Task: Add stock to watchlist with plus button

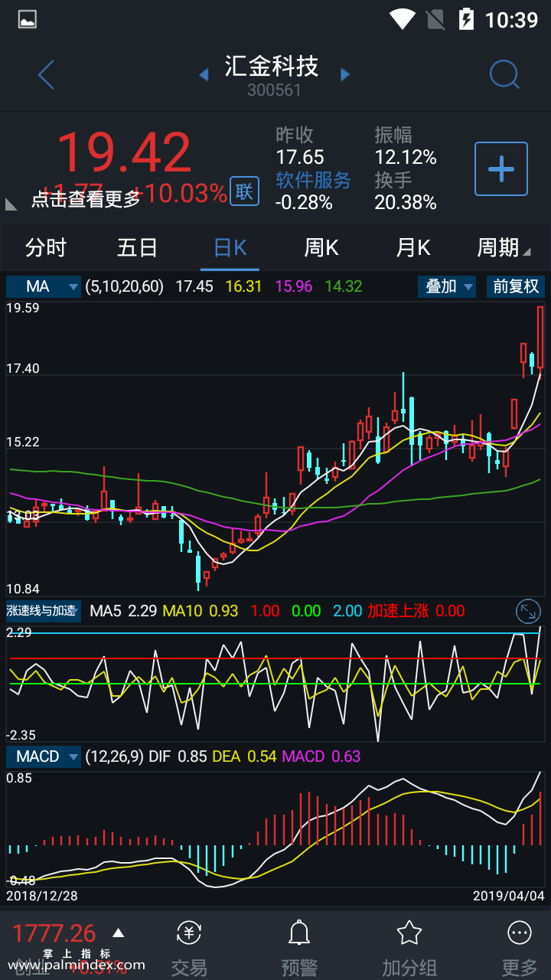Action: click(501, 168)
